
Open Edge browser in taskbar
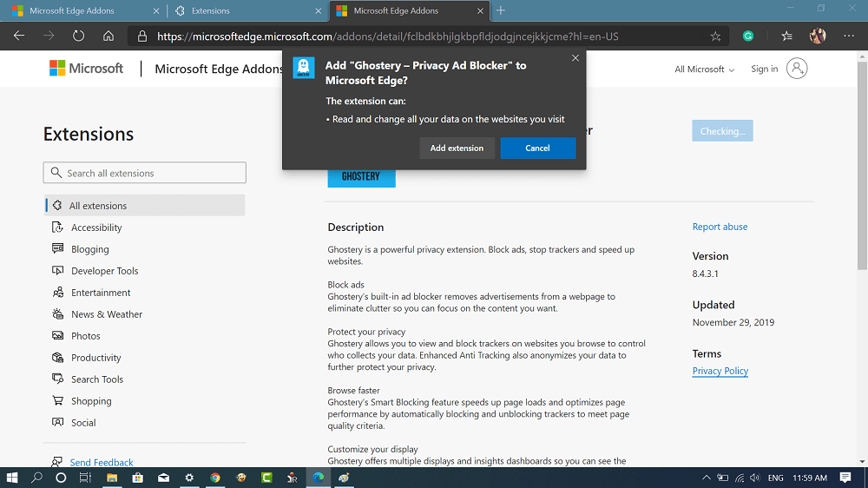(x=319, y=478)
